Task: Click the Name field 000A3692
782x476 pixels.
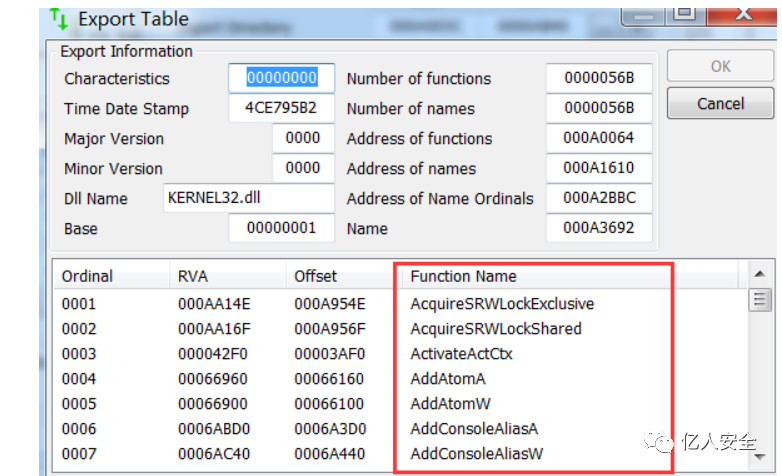Action: [x=599, y=228]
